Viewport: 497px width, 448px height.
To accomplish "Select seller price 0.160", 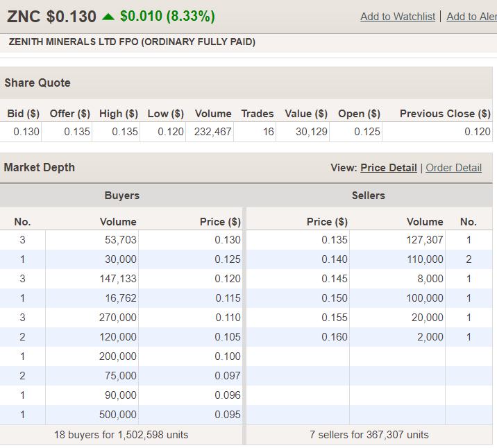I will (335, 337).
